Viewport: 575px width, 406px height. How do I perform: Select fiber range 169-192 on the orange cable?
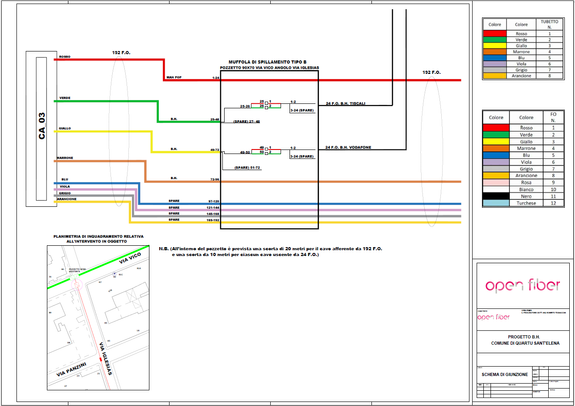(x=213, y=220)
